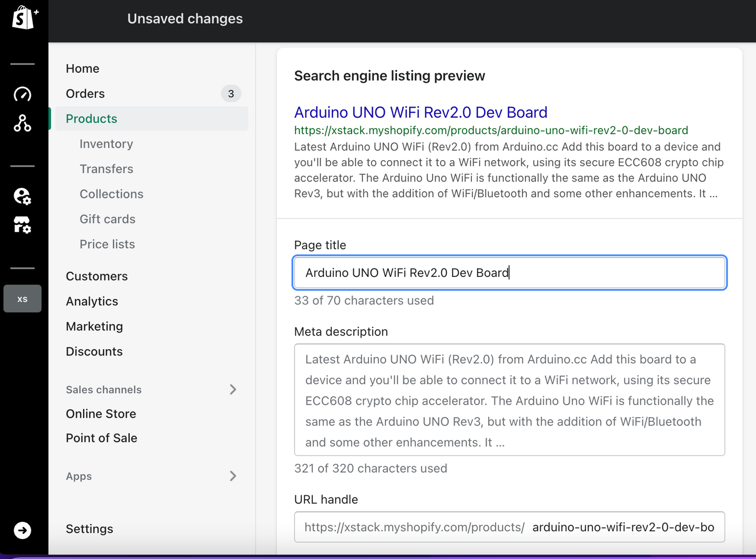The width and height of the screenshot is (756, 559).
Task: Open Point of Sale channel
Action: (x=101, y=438)
